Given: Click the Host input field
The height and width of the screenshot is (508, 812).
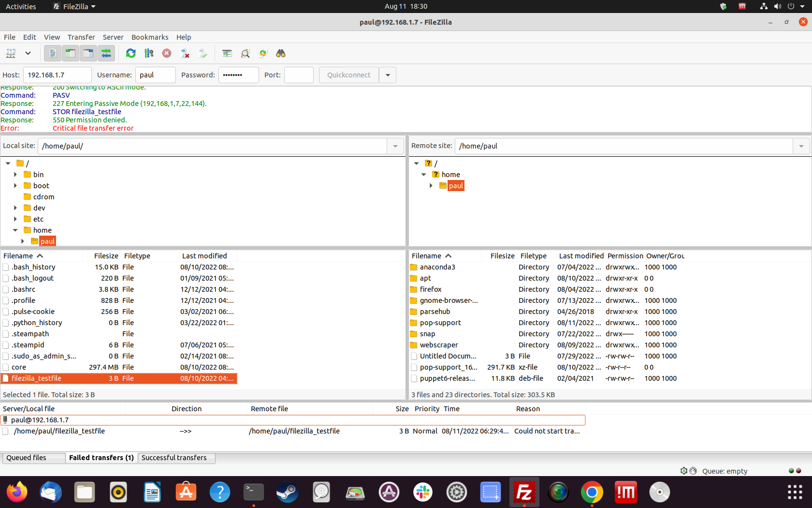Looking at the screenshot, I should point(57,75).
